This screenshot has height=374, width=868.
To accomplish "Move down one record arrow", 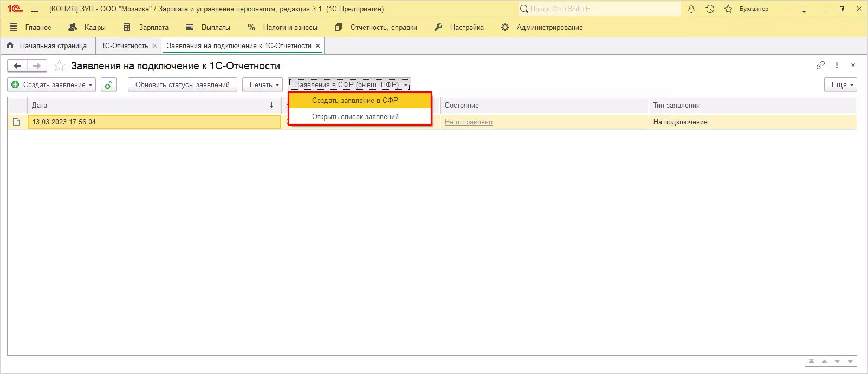I will click(837, 361).
